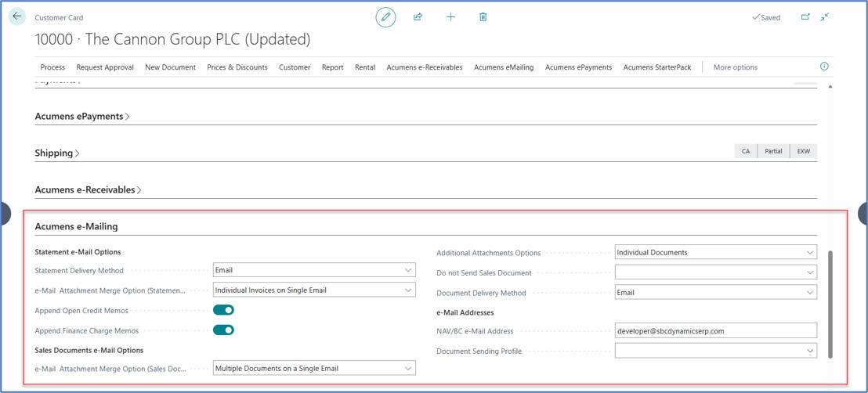
Task: Collapse page with diagonal arrows icon
Action: click(x=825, y=17)
